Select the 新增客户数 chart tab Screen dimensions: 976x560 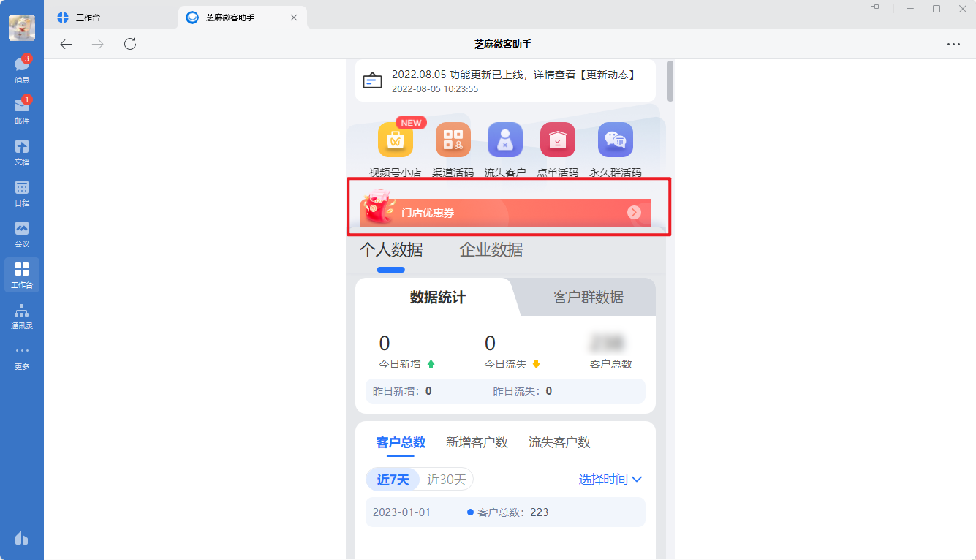coord(477,442)
